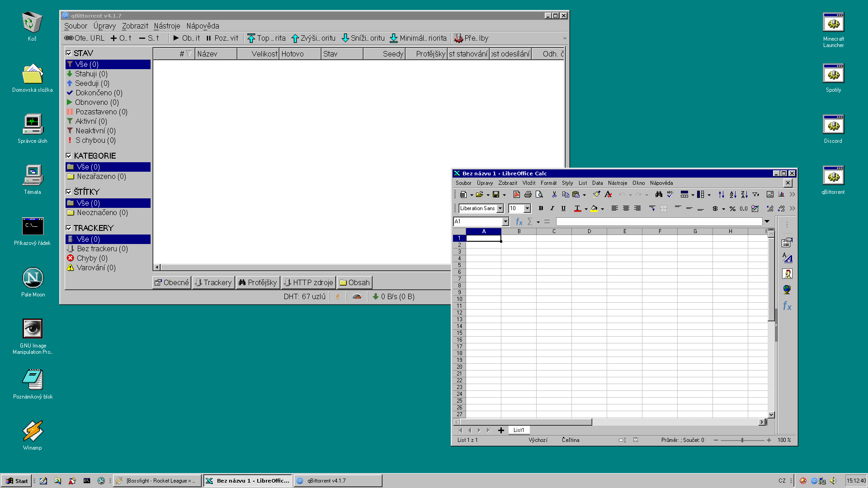This screenshot has width=868, height=488.
Task: Select the Stahuji (0) filter
Action: (x=91, y=74)
